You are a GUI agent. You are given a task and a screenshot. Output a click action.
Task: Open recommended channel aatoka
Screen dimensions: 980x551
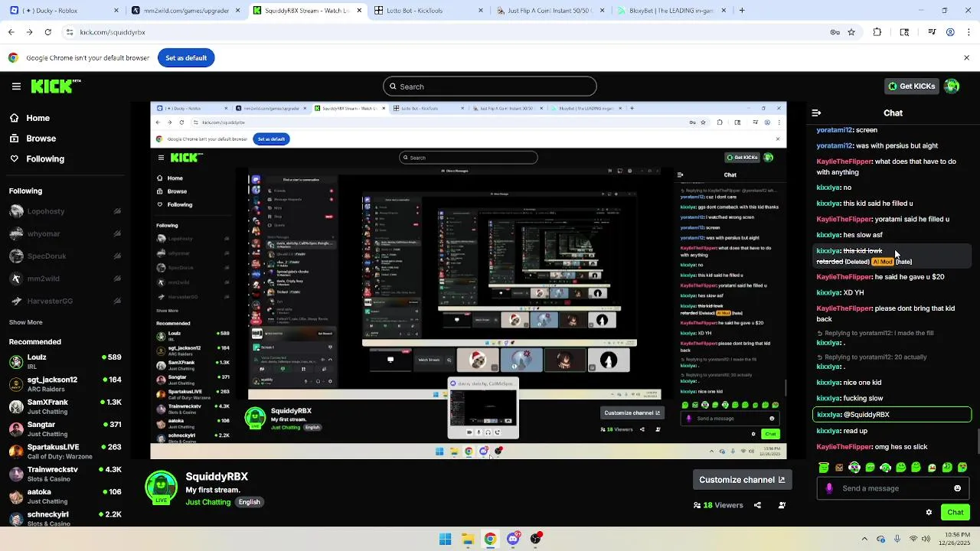tap(65, 496)
